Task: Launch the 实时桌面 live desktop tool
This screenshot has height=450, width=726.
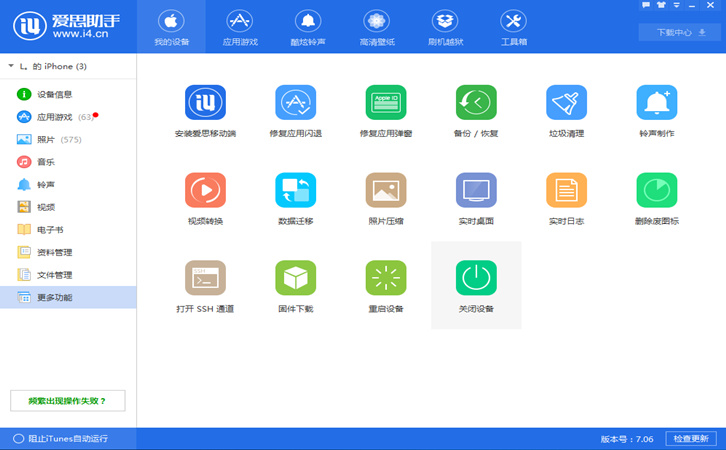Action: click(x=476, y=190)
